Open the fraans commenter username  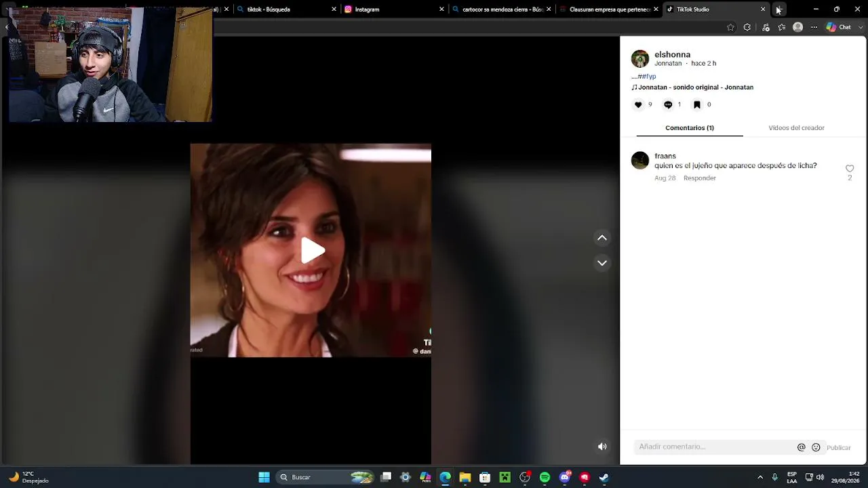click(665, 156)
